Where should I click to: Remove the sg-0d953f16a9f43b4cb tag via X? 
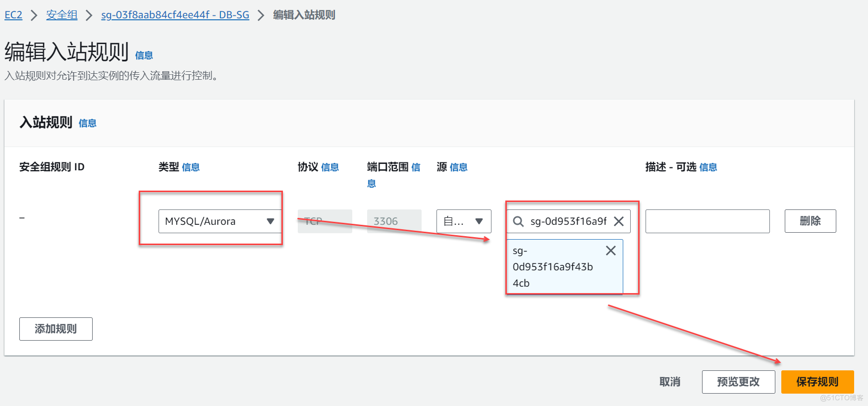pos(611,251)
